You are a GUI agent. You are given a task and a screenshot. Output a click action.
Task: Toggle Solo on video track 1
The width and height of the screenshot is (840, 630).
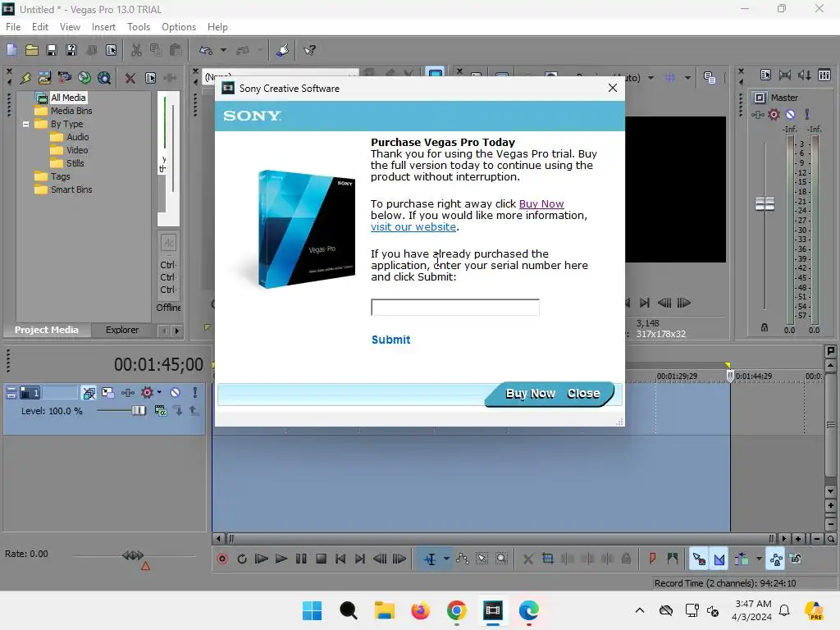(195, 393)
